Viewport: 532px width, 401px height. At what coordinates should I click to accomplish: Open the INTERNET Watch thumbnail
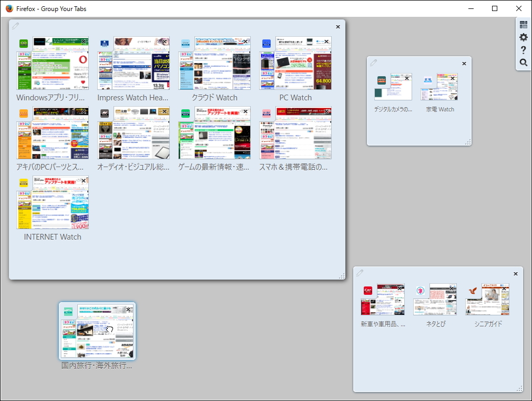coord(53,202)
